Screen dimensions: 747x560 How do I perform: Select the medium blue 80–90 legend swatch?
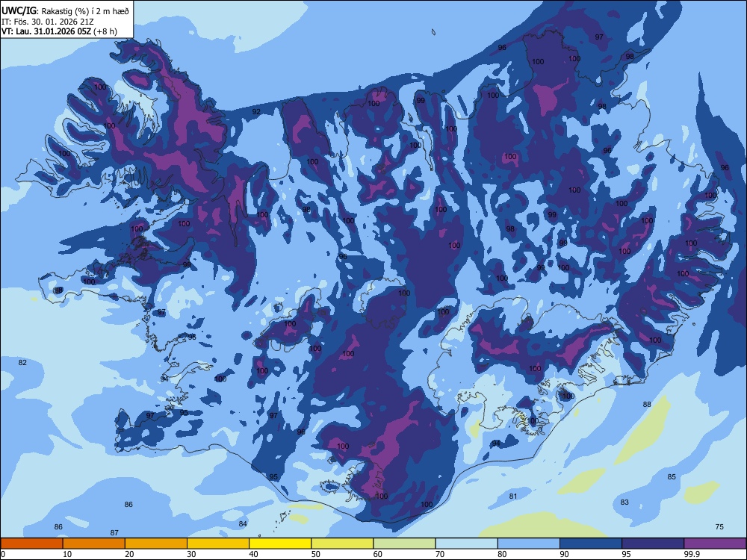(529, 544)
